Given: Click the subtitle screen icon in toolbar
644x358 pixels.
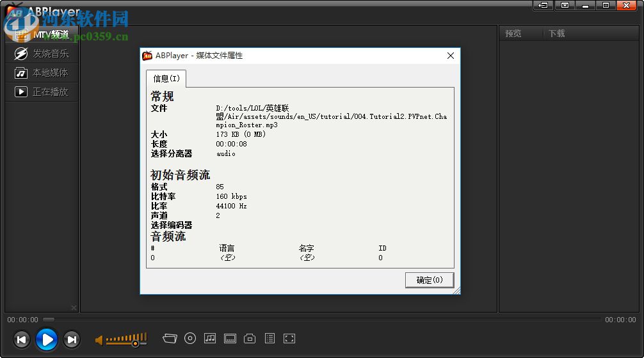Looking at the screenshot, I should tap(230, 338).
